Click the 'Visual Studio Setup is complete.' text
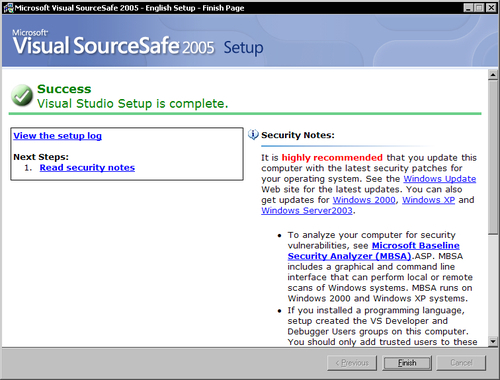 133,104
